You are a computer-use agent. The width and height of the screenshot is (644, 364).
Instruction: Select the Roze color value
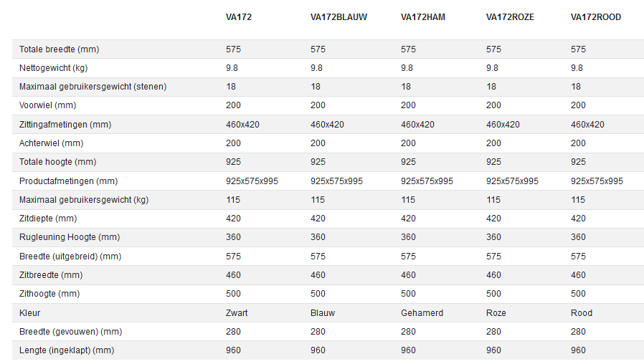coord(496,313)
